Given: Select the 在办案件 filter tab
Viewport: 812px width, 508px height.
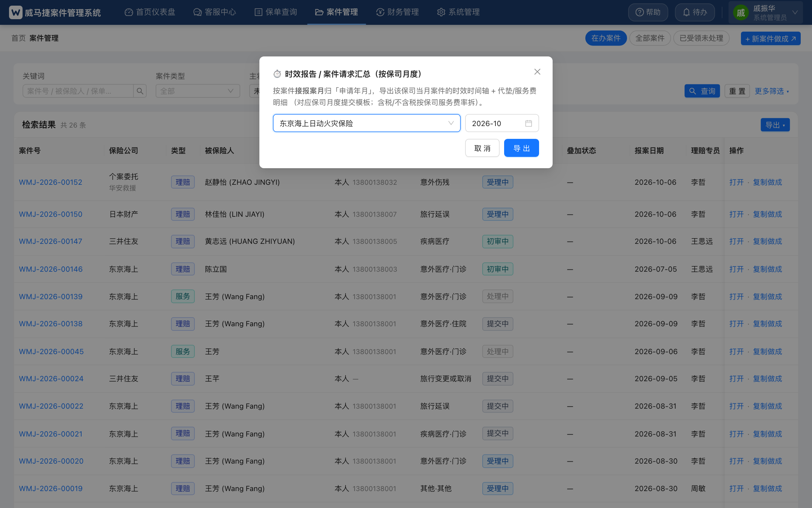Looking at the screenshot, I should click(606, 38).
